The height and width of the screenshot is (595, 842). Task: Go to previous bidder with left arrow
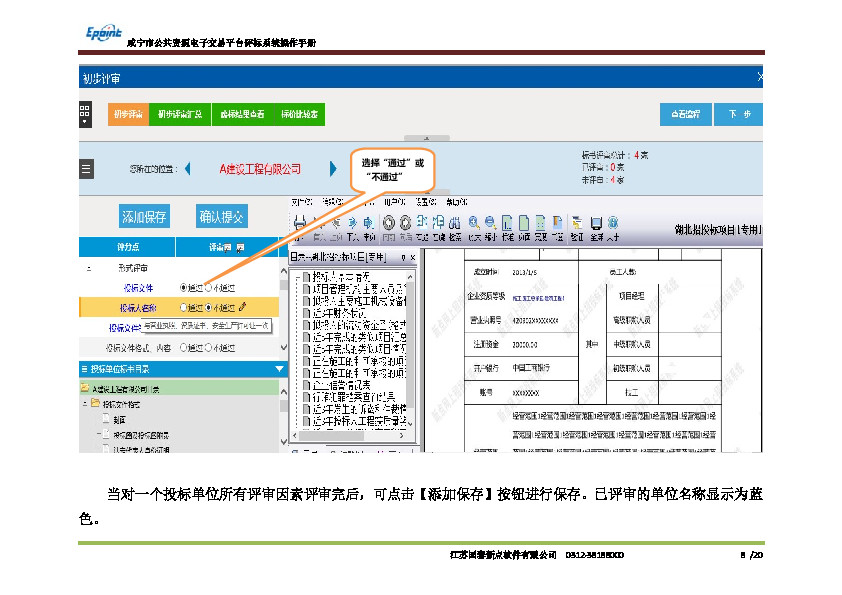pos(187,169)
